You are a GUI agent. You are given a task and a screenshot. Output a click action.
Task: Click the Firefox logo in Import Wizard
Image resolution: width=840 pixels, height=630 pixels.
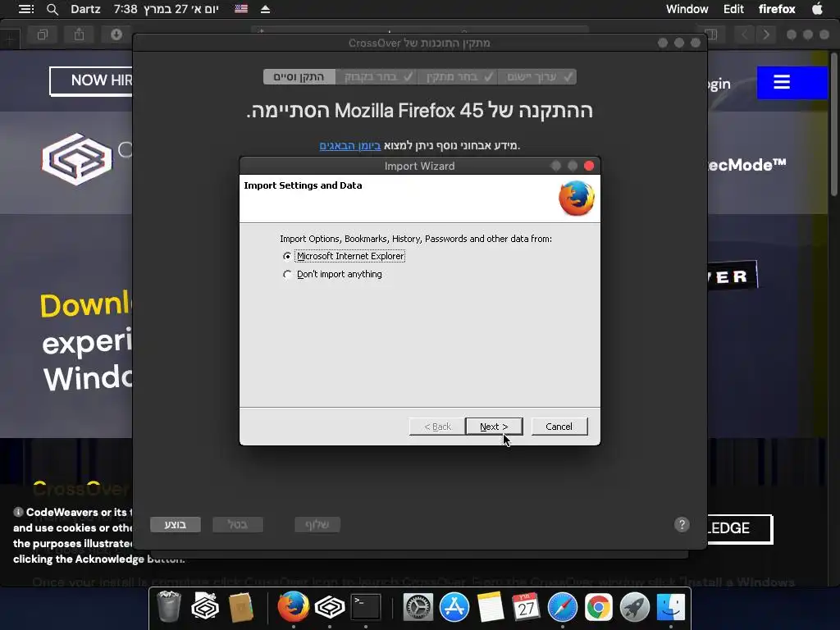pos(577,199)
